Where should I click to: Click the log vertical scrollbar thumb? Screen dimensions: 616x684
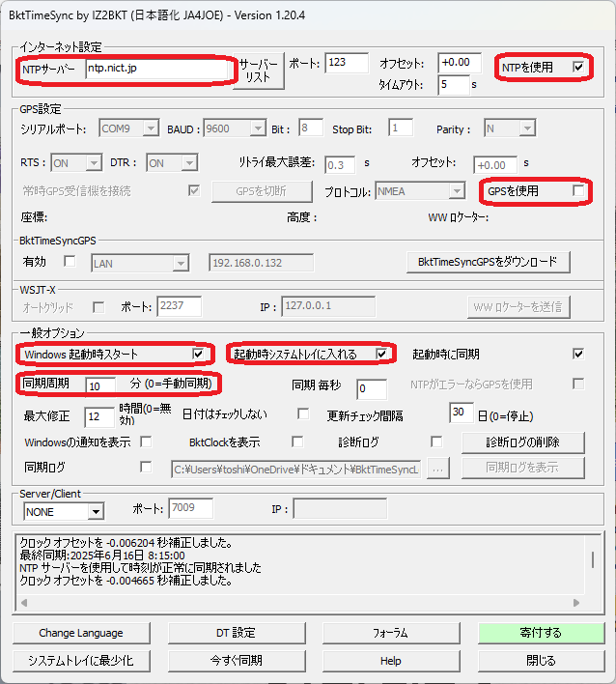pyautogui.click(x=593, y=559)
